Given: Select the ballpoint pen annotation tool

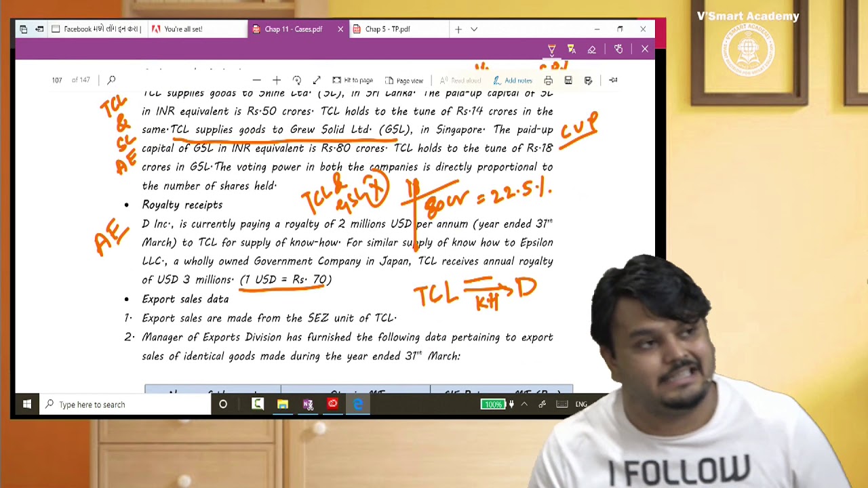Looking at the screenshot, I should [551, 49].
